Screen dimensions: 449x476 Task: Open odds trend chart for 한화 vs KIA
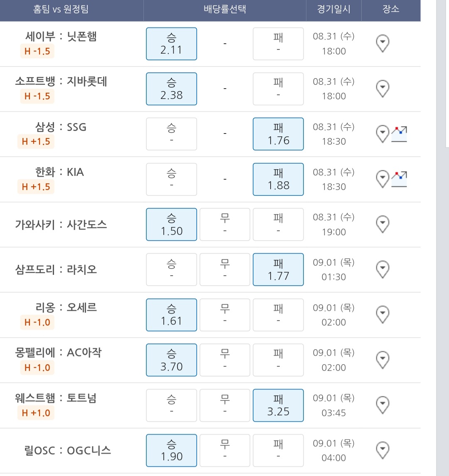tap(399, 179)
